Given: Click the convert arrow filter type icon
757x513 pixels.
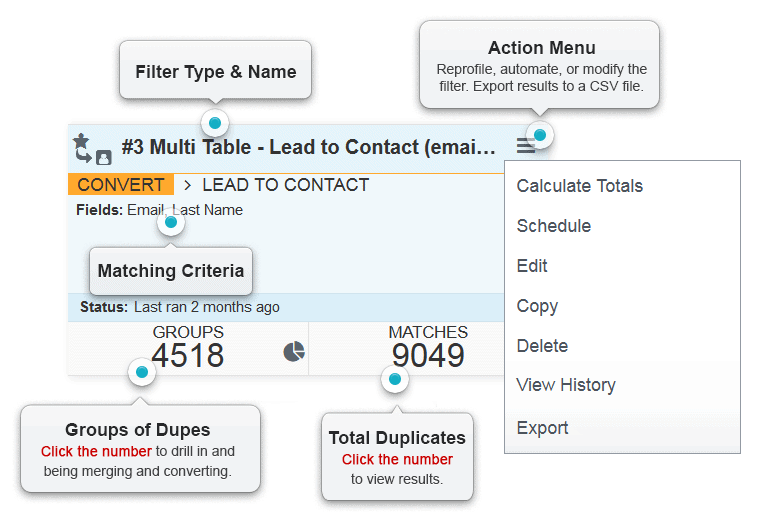Looking at the screenshot, I should pos(84,155).
